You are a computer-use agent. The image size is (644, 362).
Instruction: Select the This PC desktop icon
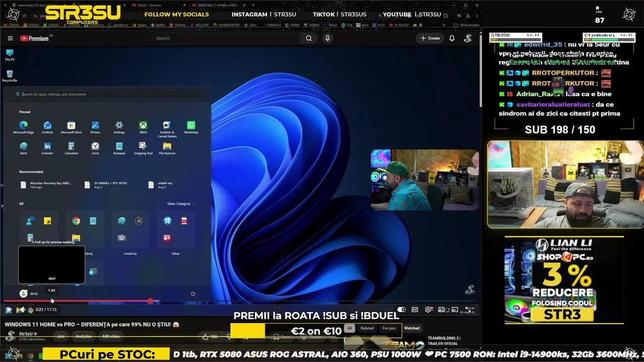10,55
